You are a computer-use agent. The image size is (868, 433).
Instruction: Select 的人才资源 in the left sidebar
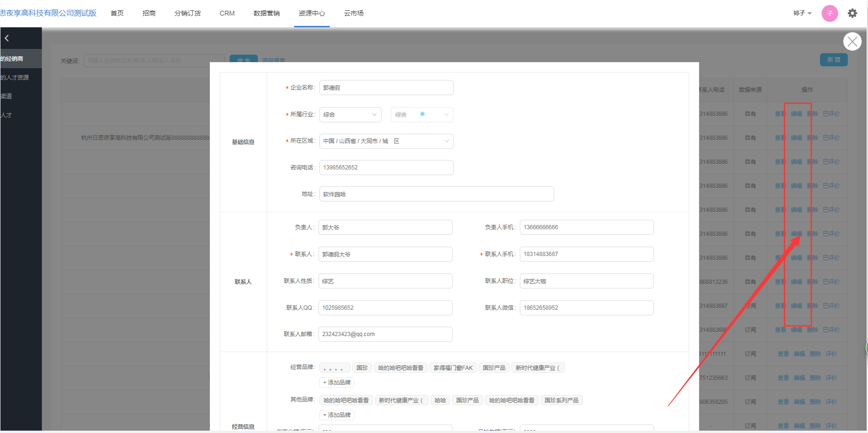15,78
